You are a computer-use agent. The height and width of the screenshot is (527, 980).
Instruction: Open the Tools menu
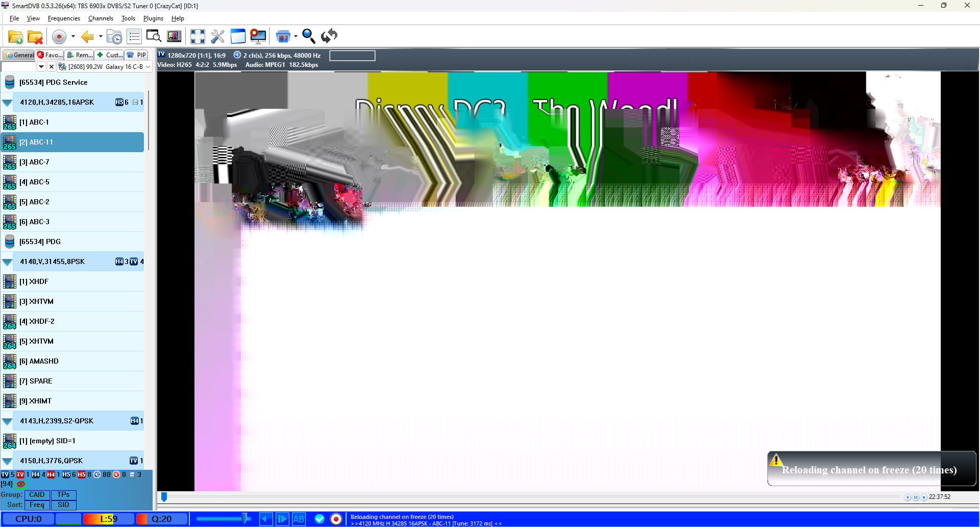click(128, 18)
